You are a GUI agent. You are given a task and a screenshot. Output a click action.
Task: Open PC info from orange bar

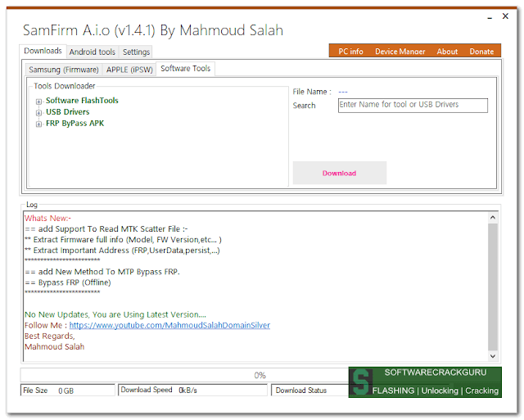[350, 52]
